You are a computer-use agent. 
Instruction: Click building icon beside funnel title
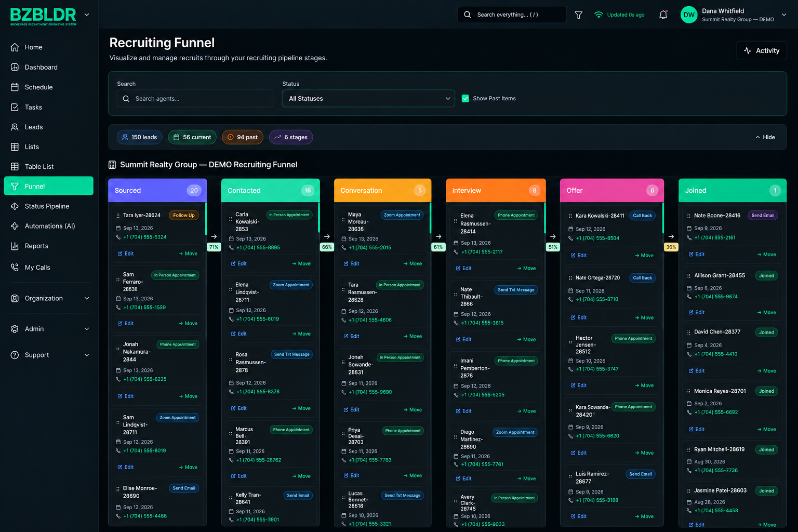[112, 165]
